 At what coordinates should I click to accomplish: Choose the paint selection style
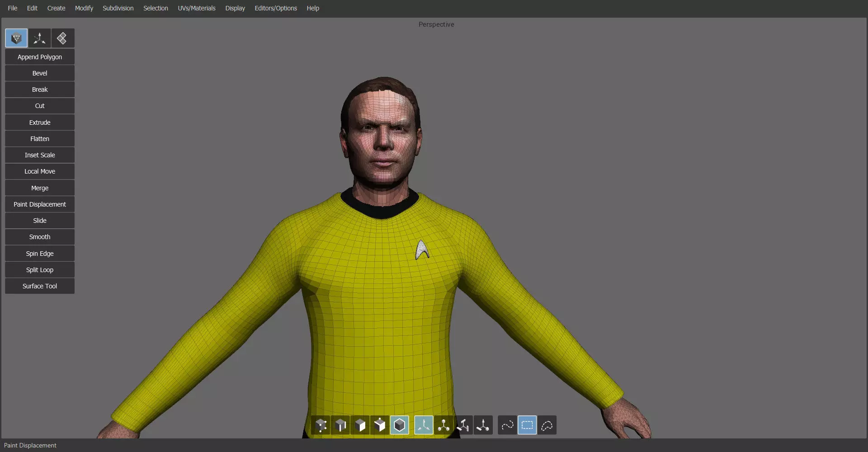coord(507,425)
